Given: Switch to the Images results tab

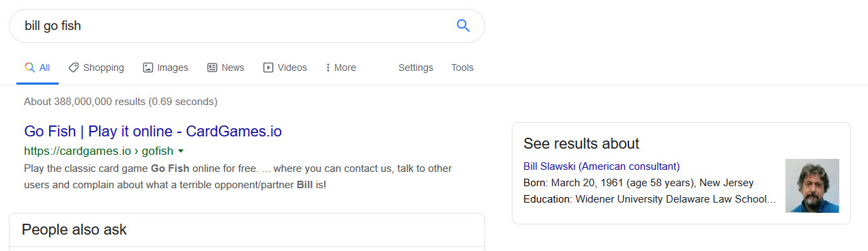Looking at the screenshot, I should [165, 68].
